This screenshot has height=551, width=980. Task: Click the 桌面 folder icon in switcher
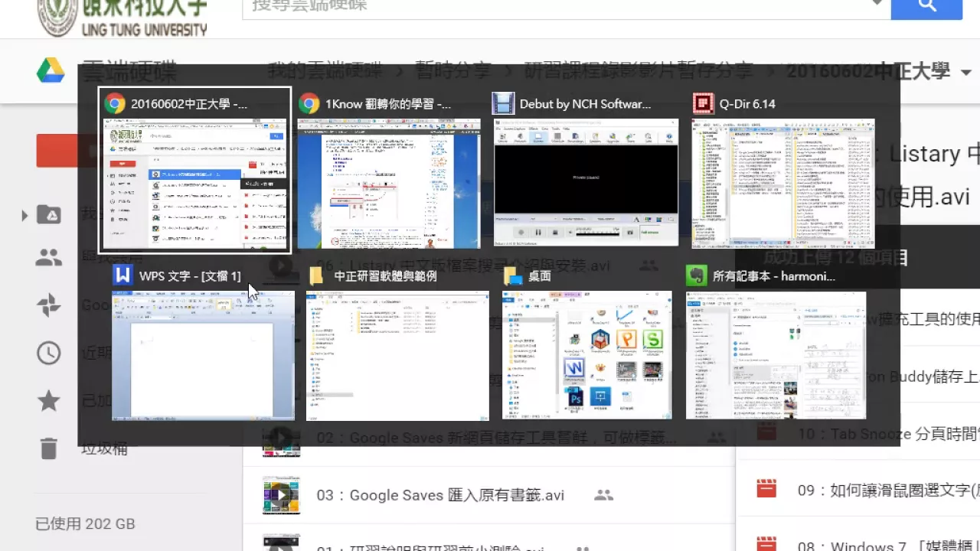click(x=513, y=276)
